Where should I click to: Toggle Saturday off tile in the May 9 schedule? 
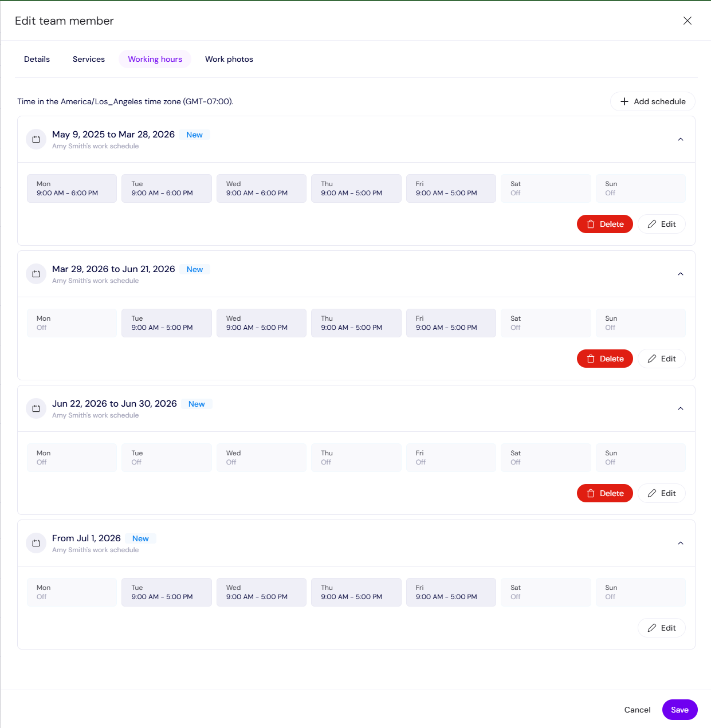coord(545,188)
